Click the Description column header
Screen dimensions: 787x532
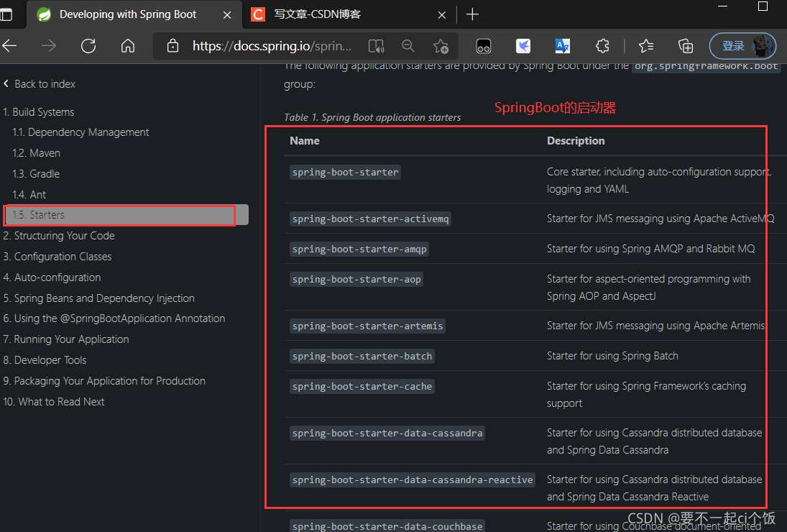click(576, 141)
